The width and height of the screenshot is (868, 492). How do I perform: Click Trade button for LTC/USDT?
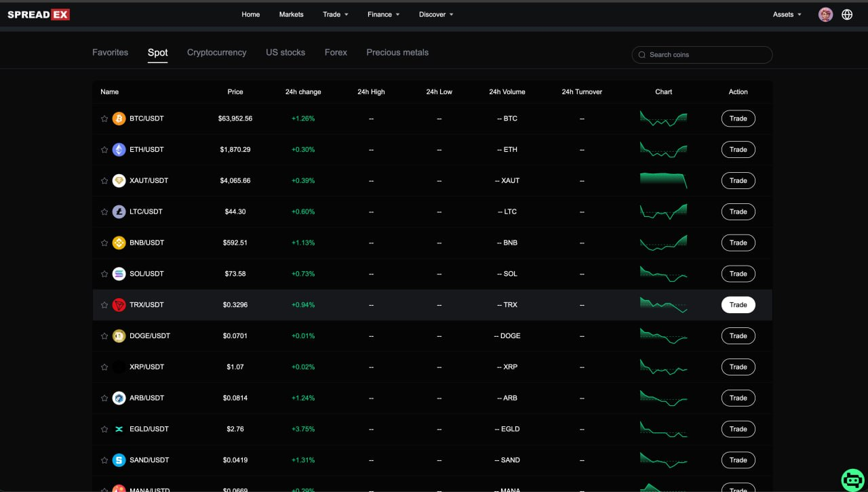(738, 212)
